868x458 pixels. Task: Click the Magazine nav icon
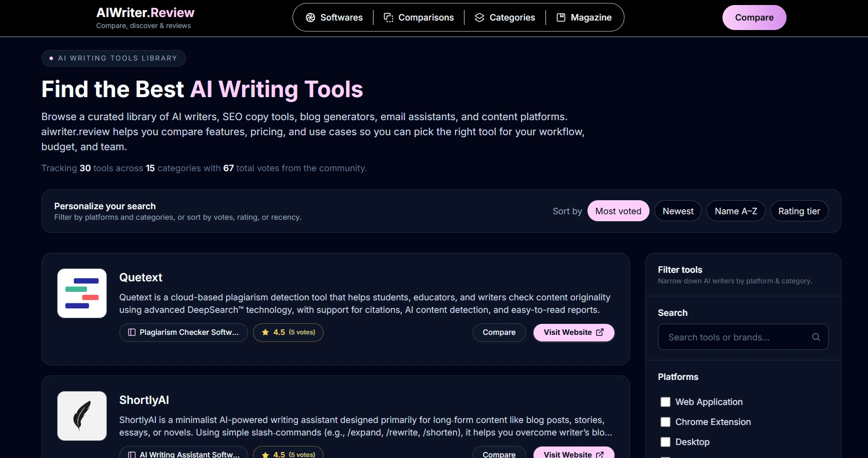tap(561, 18)
